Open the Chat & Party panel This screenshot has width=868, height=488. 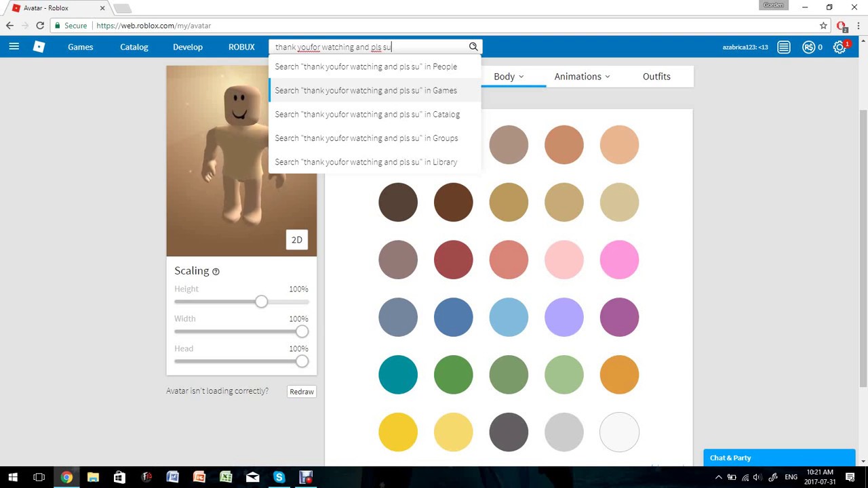coord(779,457)
